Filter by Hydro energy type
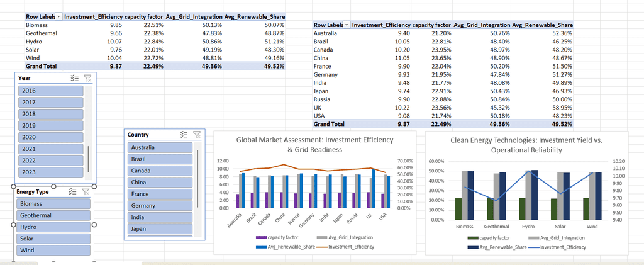Image resolution: width=644 pixels, height=265 pixels. pyautogui.click(x=53, y=227)
